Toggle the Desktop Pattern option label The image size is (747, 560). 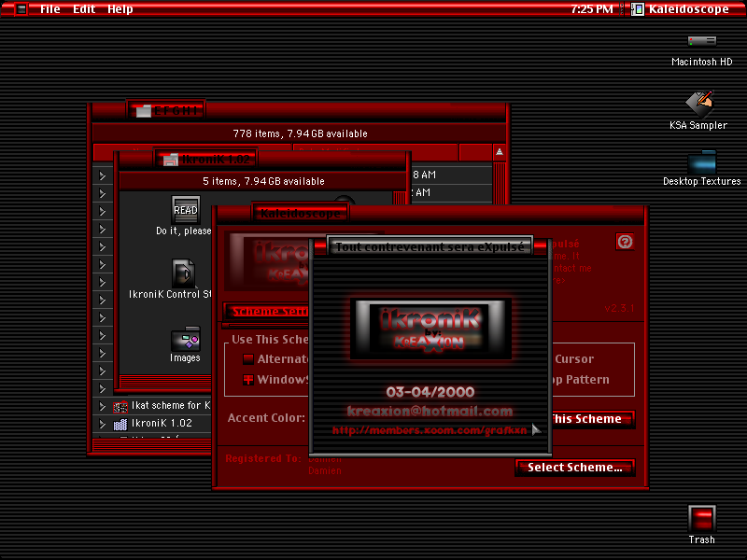pos(580,380)
